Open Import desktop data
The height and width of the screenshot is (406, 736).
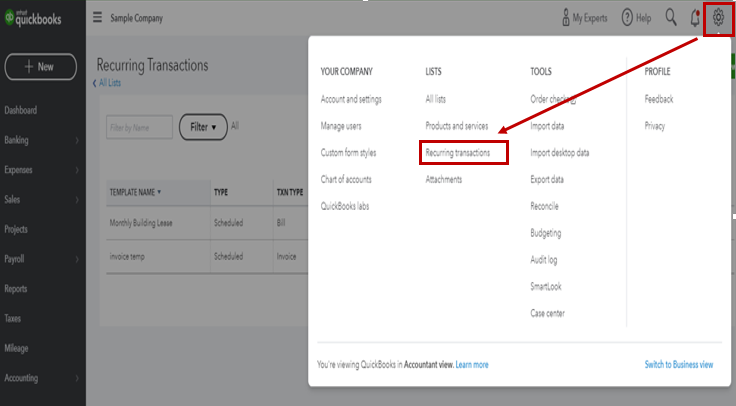pos(560,153)
